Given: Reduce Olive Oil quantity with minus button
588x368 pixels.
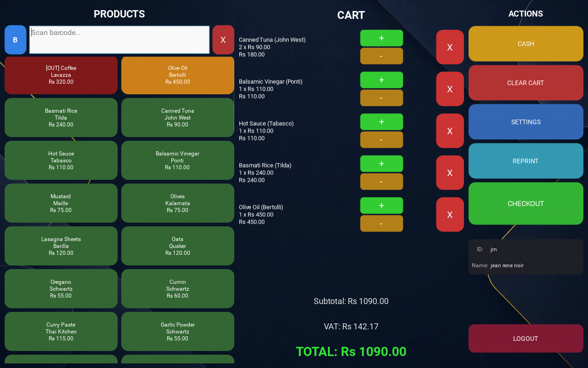Looking at the screenshot, I should pyautogui.click(x=381, y=224).
